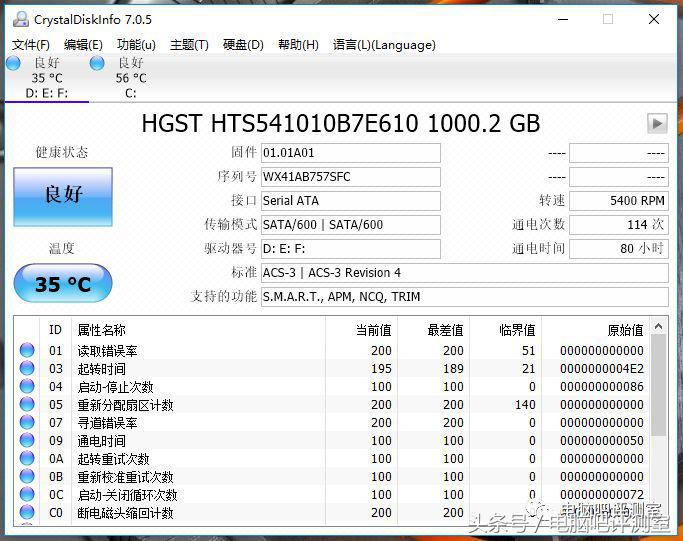Click the status orb for attribute C0
This screenshot has width=683, height=541.
pos(27,513)
